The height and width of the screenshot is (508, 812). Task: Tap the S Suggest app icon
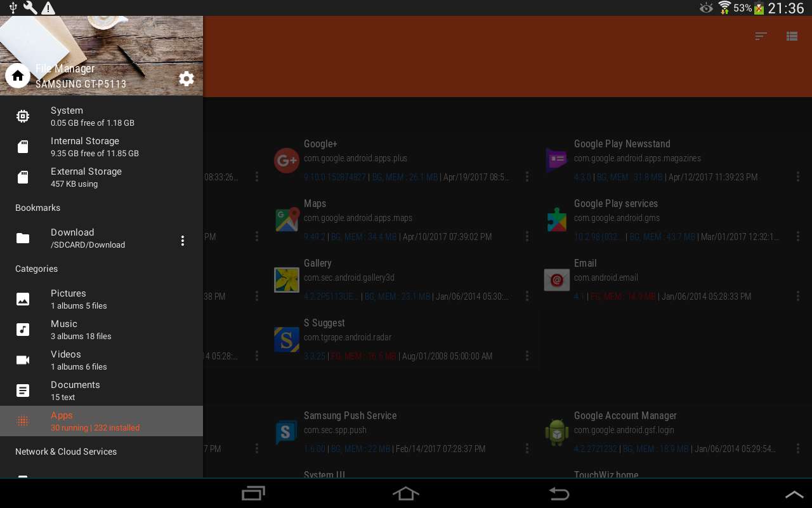287,339
